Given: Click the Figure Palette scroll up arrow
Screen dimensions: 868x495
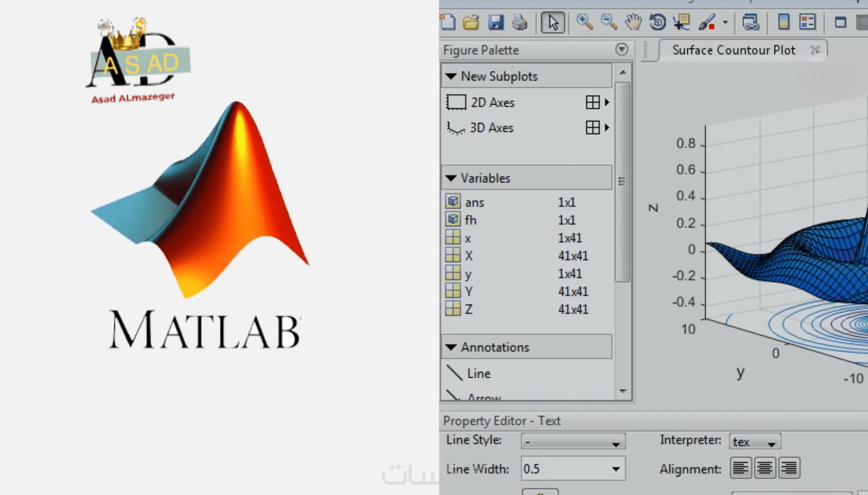Looking at the screenshot, I should [623, 72].
